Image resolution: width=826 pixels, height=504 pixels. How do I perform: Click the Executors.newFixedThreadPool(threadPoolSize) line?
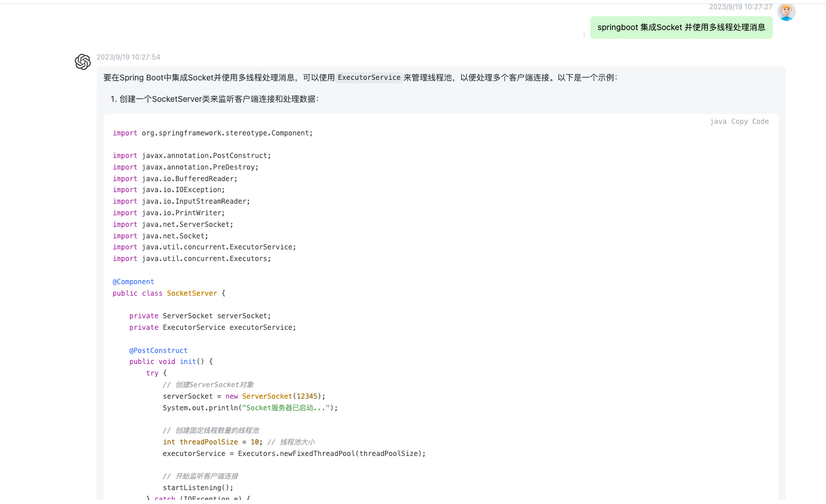pyautogui.click(x=294, y=454)
